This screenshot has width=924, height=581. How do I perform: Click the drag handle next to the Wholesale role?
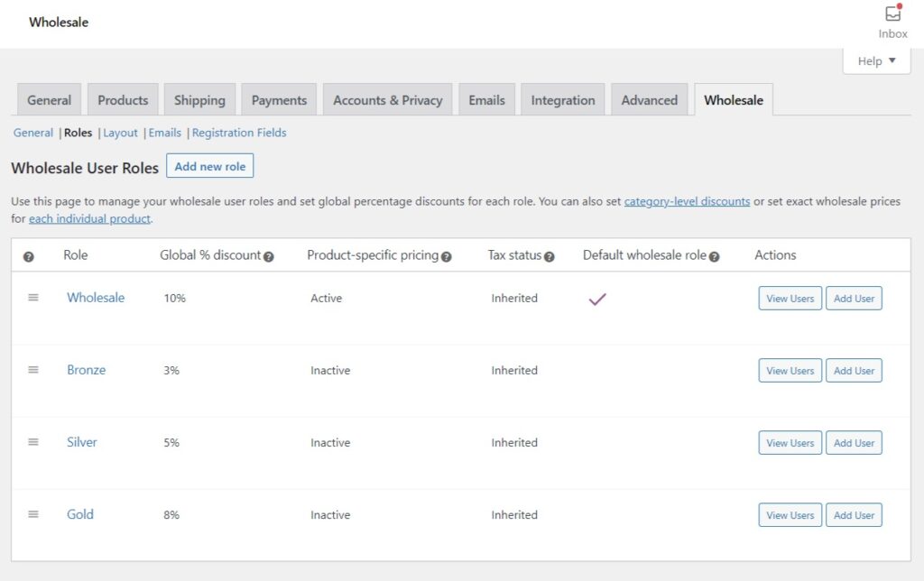(33, 298)
